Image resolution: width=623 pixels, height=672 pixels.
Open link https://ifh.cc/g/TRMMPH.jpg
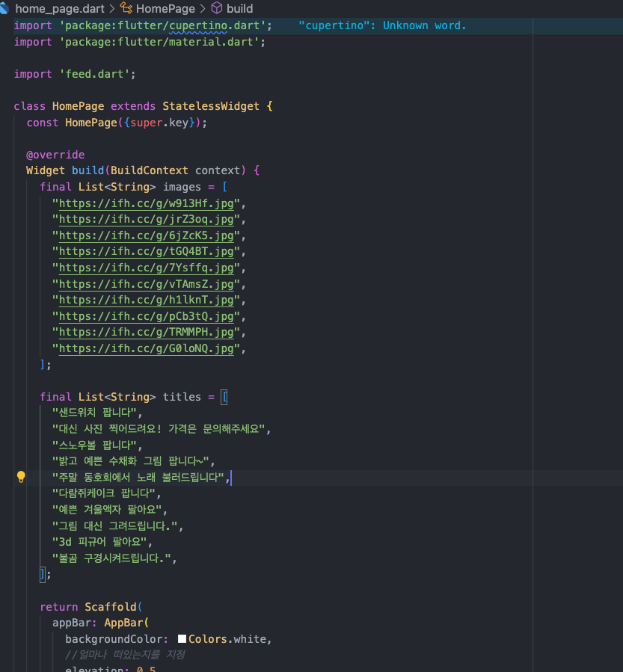pyautogui.click(x=146, y=332)
